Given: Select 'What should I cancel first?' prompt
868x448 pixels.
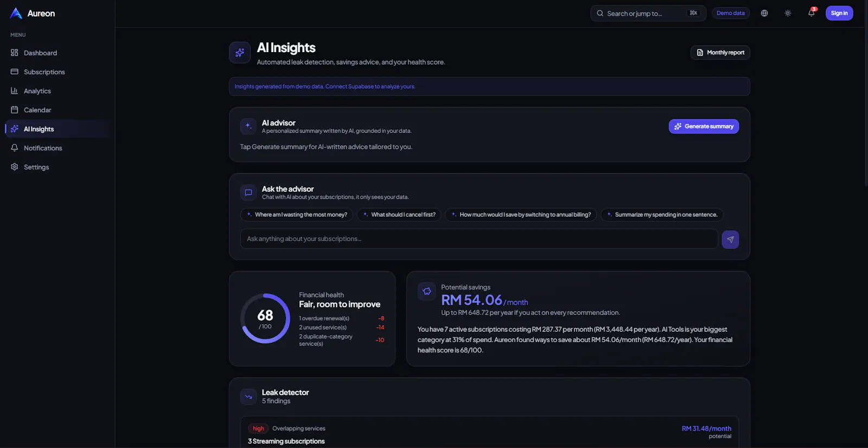Looking at the screenshot, I should click(399, 214).
